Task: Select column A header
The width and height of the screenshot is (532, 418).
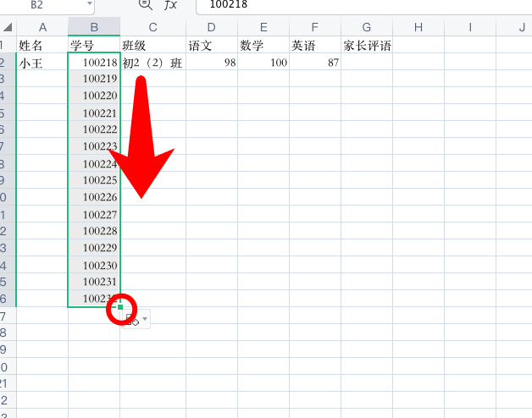Action: [42, 27]
